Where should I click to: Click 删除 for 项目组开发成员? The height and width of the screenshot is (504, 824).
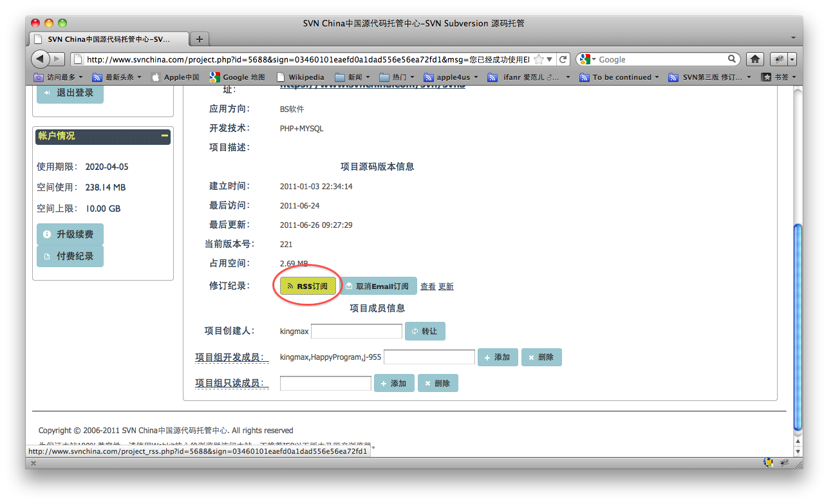coord(541,357)
